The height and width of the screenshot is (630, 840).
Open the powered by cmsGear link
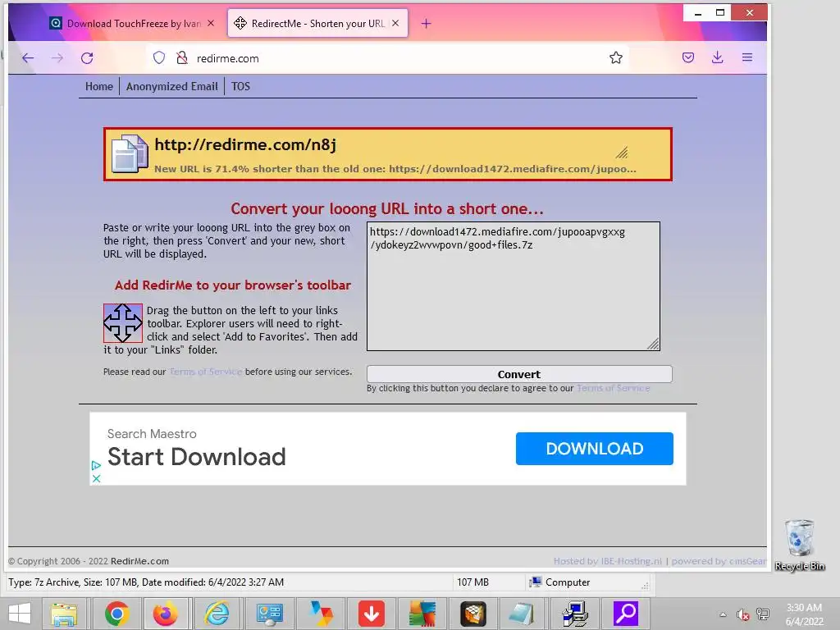tap(719, 561)
